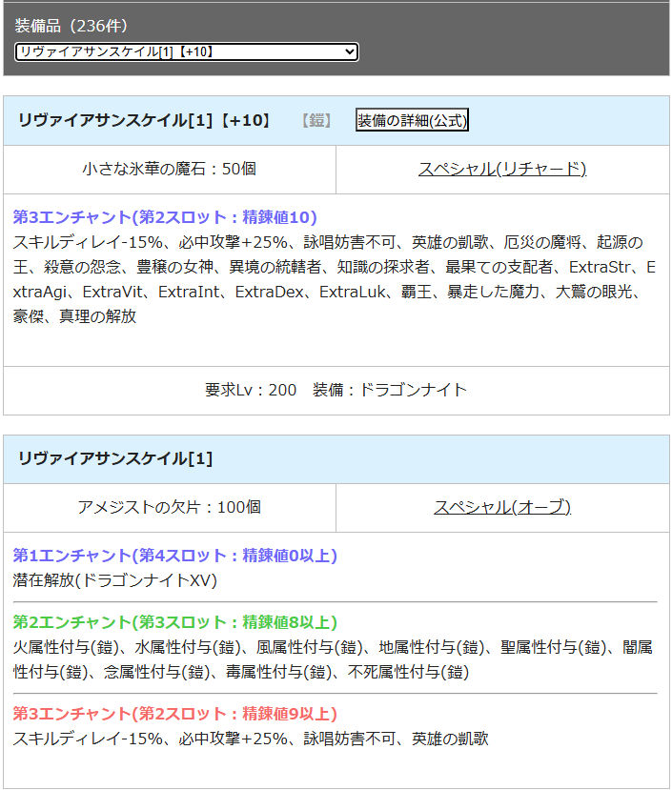Click the リヴァイアサンスケイル[1]【+10】 heading
Viewport: 672px width, 790px height.
click(144, 120)
